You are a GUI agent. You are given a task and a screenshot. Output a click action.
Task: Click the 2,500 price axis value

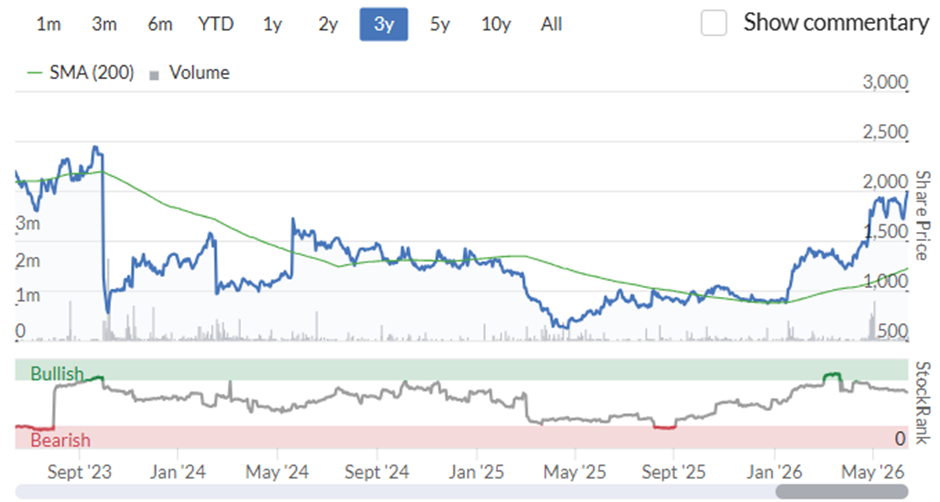coord(885,131)
